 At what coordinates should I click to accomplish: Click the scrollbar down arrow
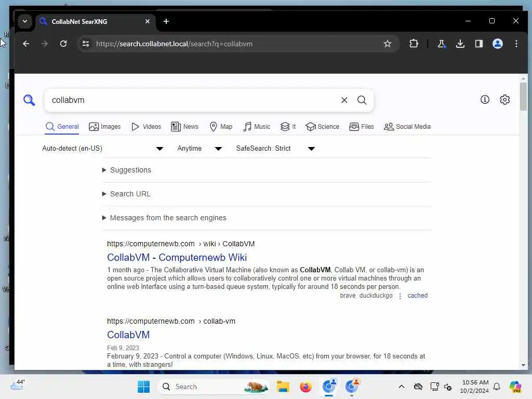click(x=523, y=365)
